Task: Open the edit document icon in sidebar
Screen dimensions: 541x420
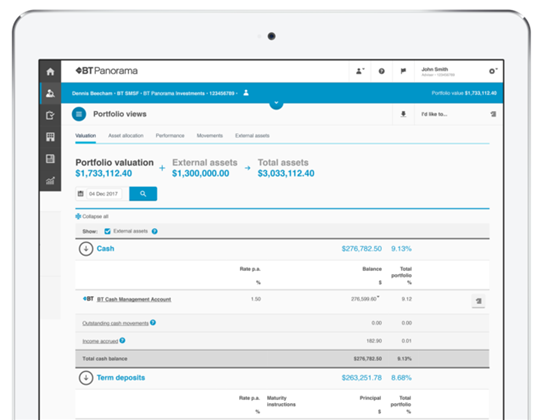Action: click(50, 115)
